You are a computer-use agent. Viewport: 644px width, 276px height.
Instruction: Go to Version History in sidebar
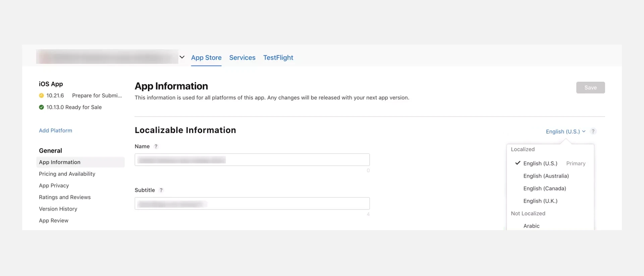pos(58,209)
